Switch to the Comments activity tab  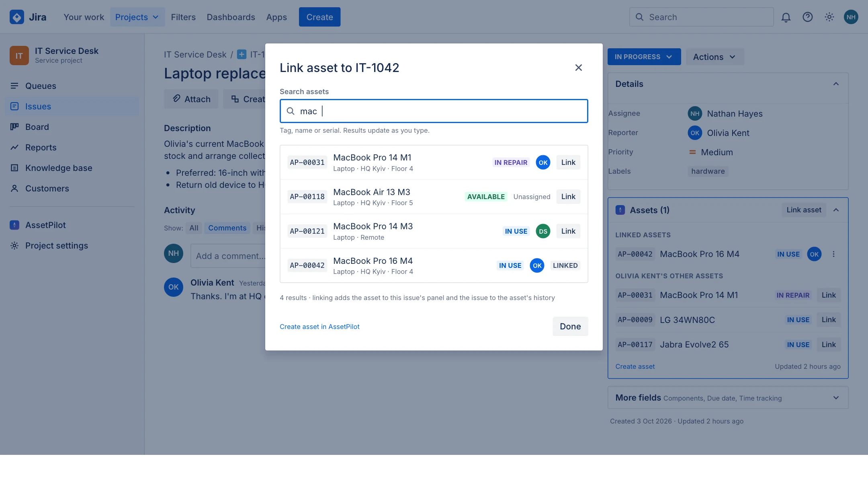pos(227,228)
